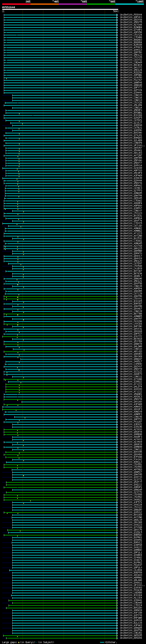Open hit UniRef100_P93004
The width and height of the screenshot is (146, 644).
131,15
